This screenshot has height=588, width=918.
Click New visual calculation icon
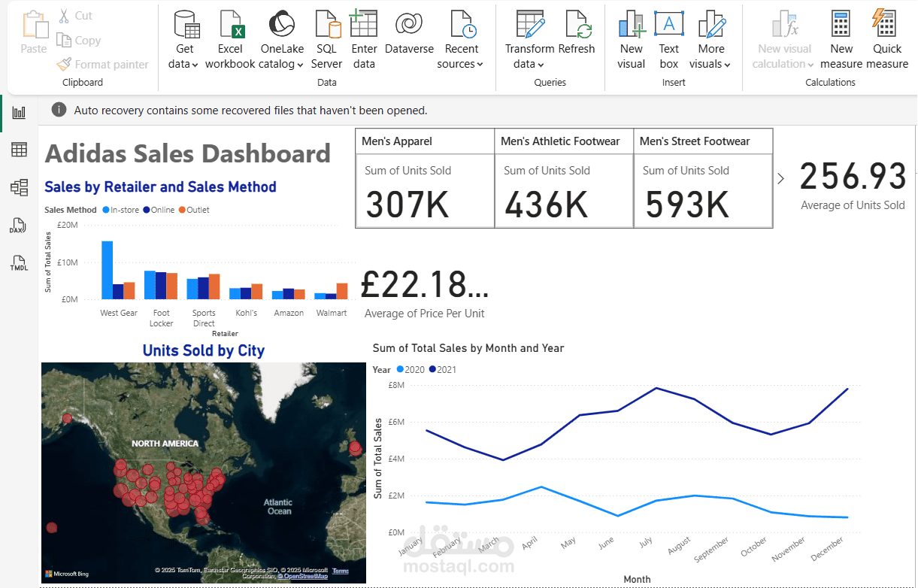(785, 24)
